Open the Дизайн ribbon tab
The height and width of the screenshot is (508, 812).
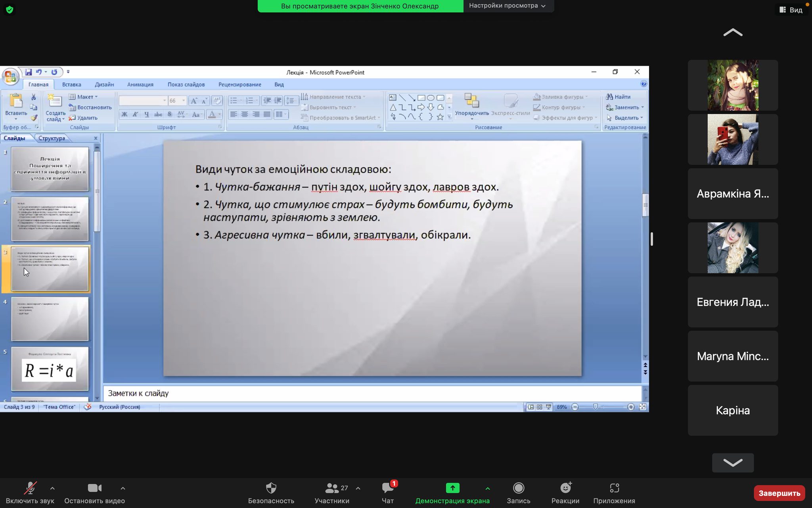click(x=104, y=85)
